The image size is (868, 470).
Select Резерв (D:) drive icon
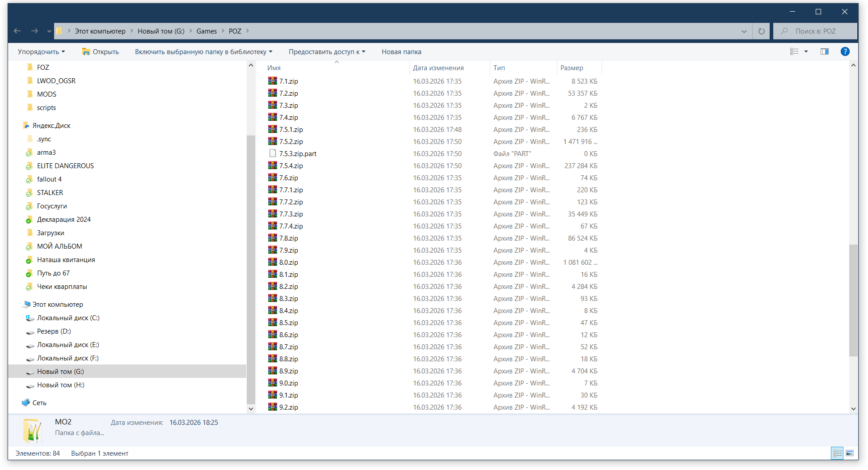tap(30, 332)
